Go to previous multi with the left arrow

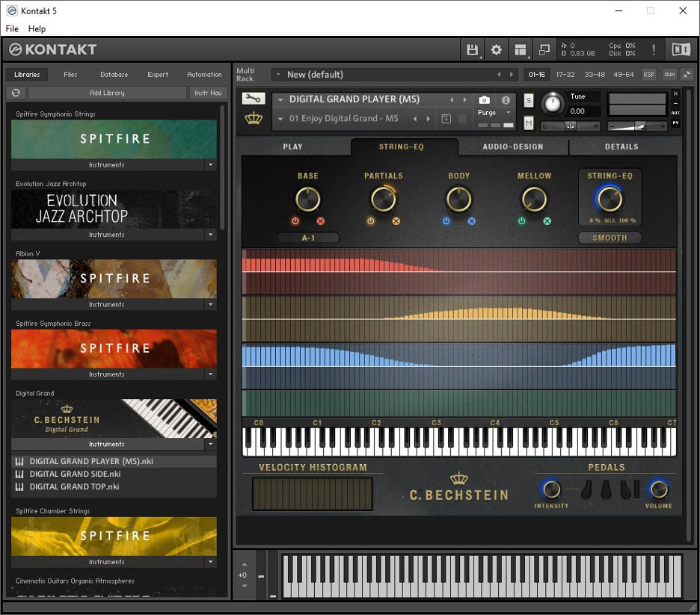(499, 75)
